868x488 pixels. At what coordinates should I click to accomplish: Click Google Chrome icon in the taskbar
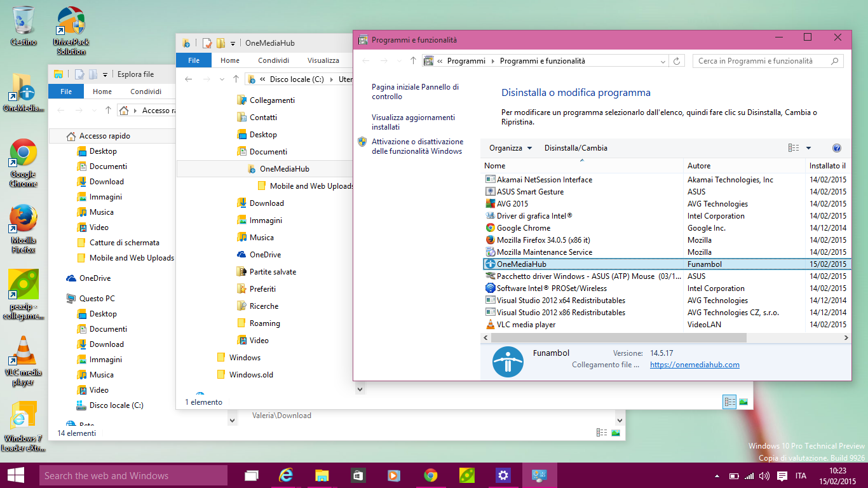click(431, 475)
